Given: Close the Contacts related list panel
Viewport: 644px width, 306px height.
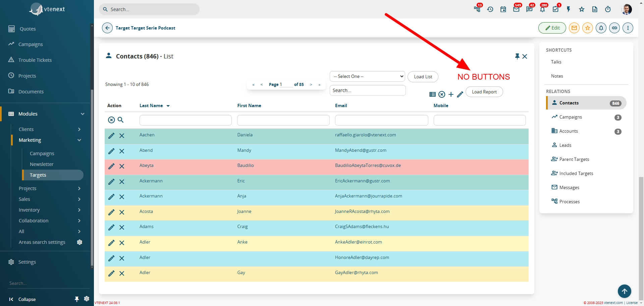Looking at the screenshot, I should click(525, 56).
